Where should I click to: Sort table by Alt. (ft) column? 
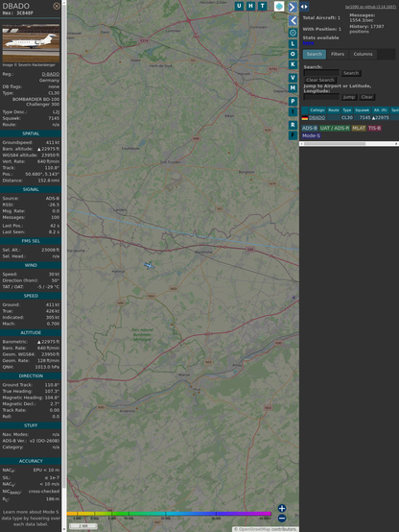pos(381,110)
